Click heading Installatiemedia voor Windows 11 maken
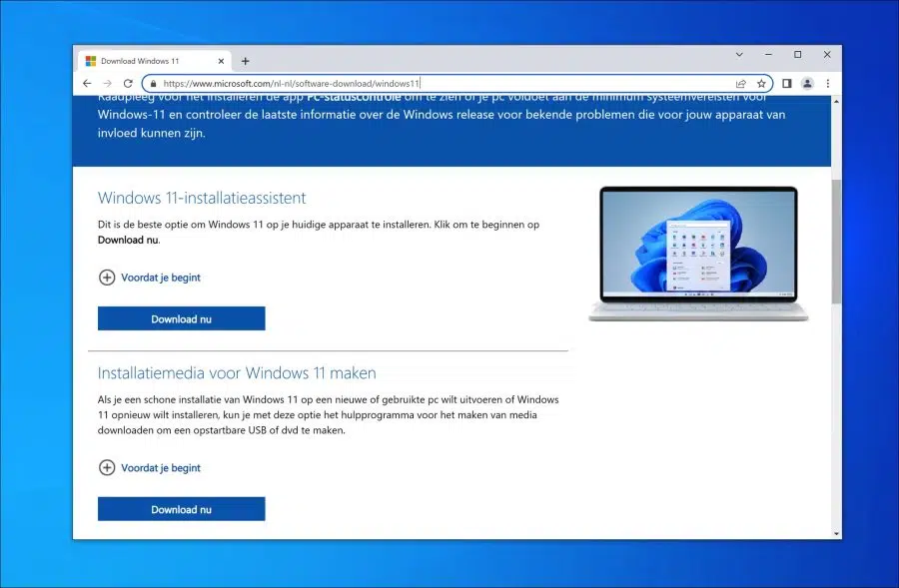Viewport: 899px width, 588px height. click(237, 373)
